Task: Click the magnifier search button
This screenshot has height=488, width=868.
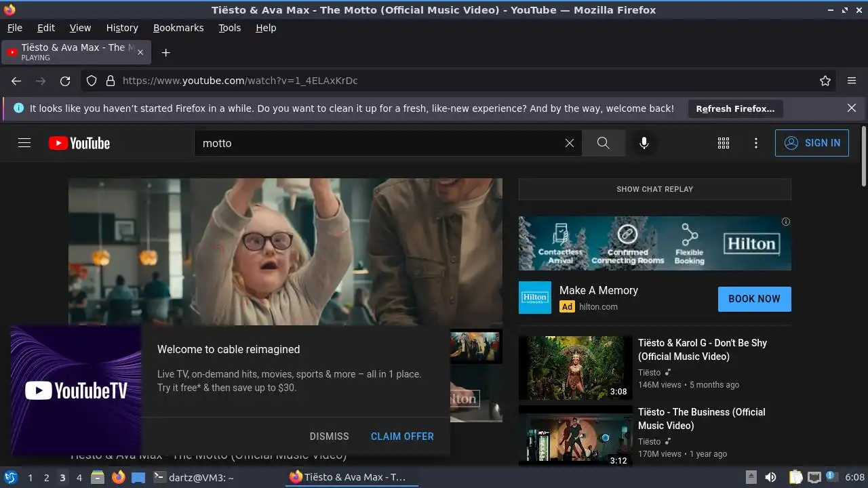Action: [603, 143]
